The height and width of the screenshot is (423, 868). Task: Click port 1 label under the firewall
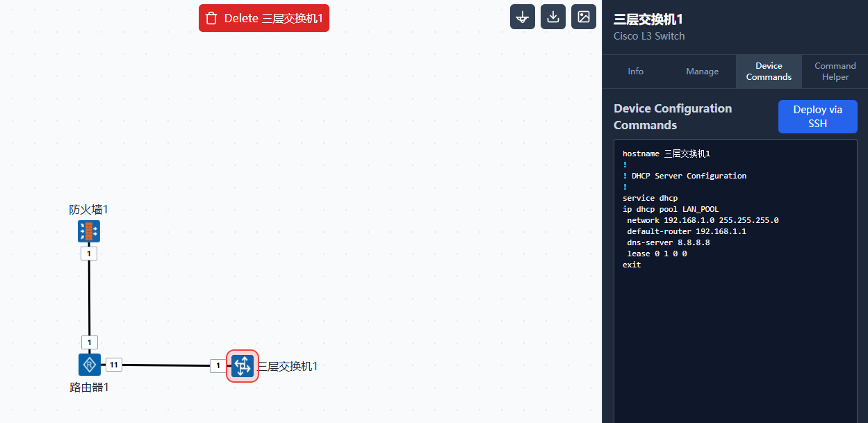tap(89, 254)
